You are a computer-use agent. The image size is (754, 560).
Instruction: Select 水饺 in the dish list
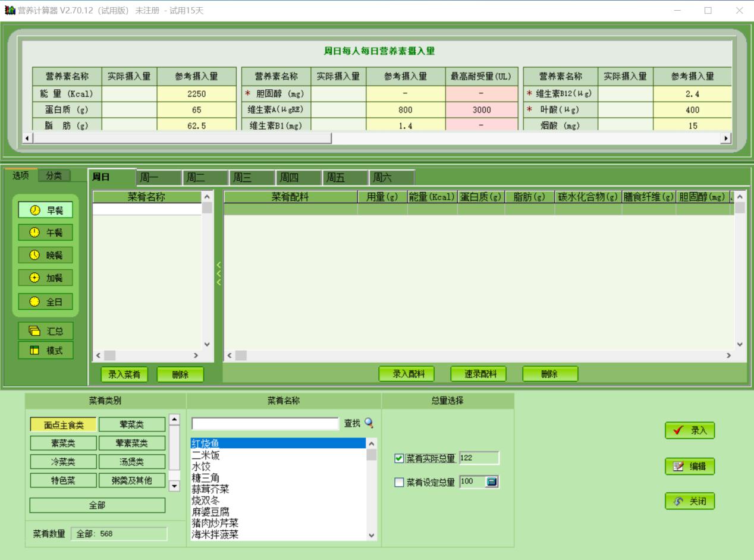click(278, 467)
